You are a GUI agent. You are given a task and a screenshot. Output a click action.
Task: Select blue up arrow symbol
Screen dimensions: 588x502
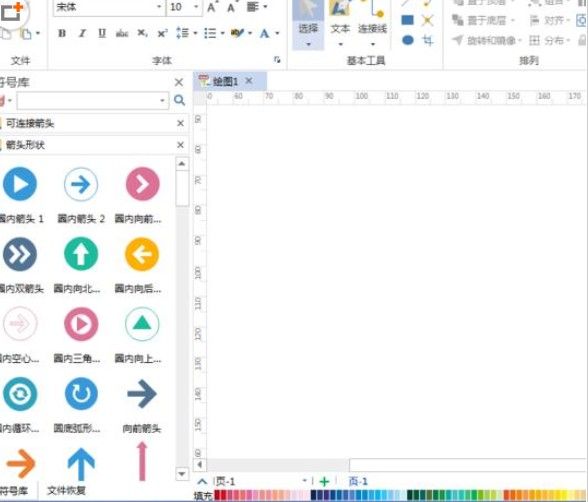tap(81, 464)
